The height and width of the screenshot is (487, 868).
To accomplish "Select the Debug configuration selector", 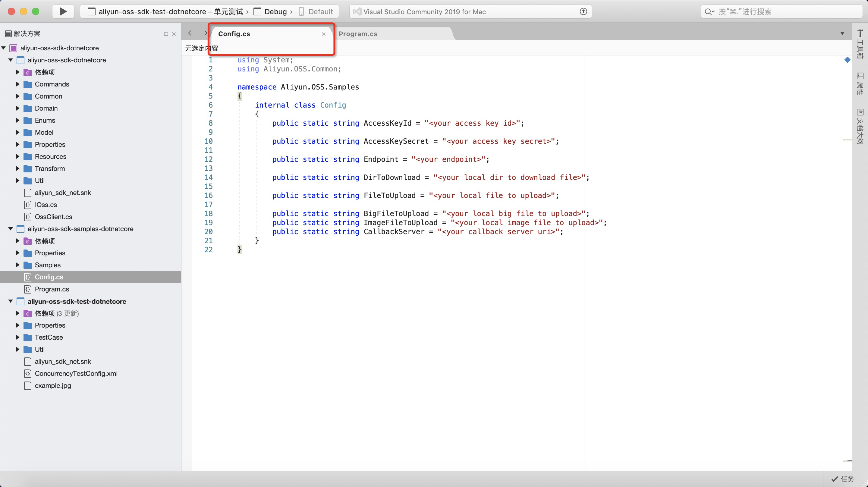I will [x=275, y=11].
